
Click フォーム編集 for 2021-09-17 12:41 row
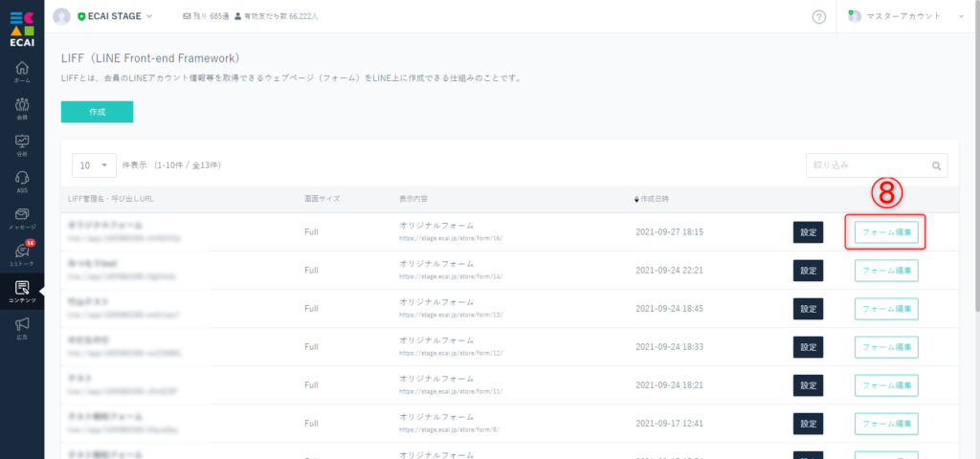click(886, 424)
